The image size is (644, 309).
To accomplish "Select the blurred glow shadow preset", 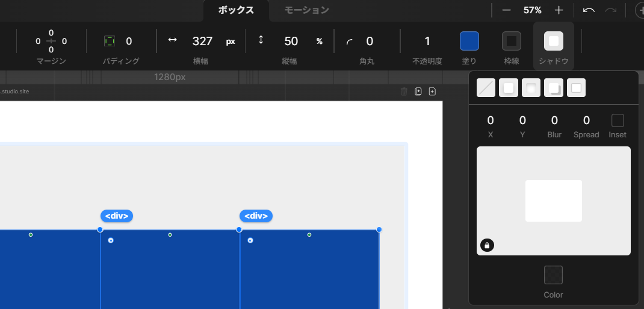I will coord(531,88).
